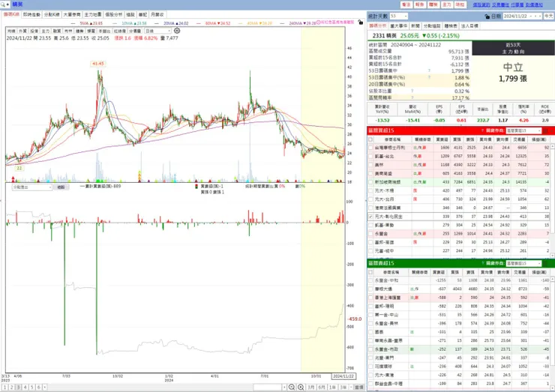Image resolution: width=555 pixels, height=392 pixels.
Task: Click the help question mark in 區間買超15 header
Action: (x=482, y=130)
